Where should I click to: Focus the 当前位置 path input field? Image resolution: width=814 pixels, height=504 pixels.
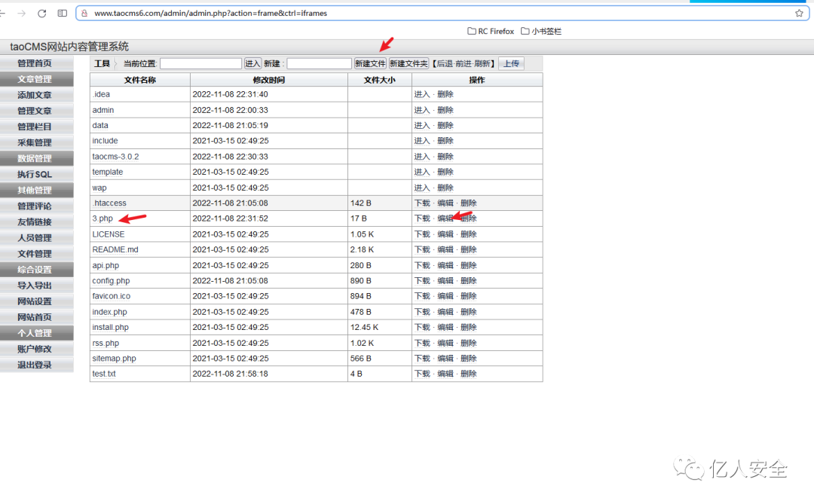point(200,64)
